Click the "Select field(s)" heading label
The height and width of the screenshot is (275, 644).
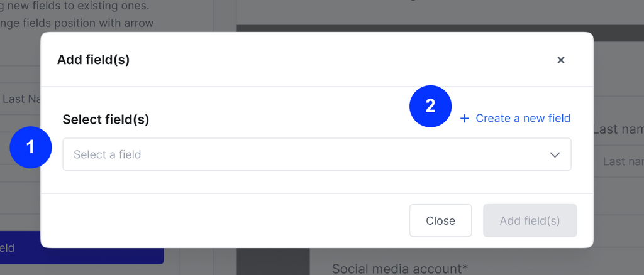click(x=106, y=119)
